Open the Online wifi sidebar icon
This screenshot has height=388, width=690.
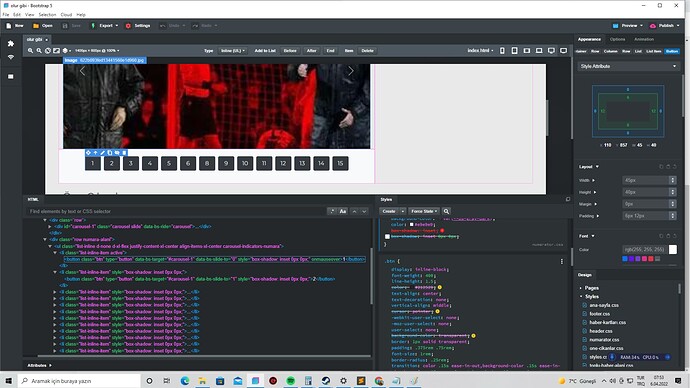11,58
